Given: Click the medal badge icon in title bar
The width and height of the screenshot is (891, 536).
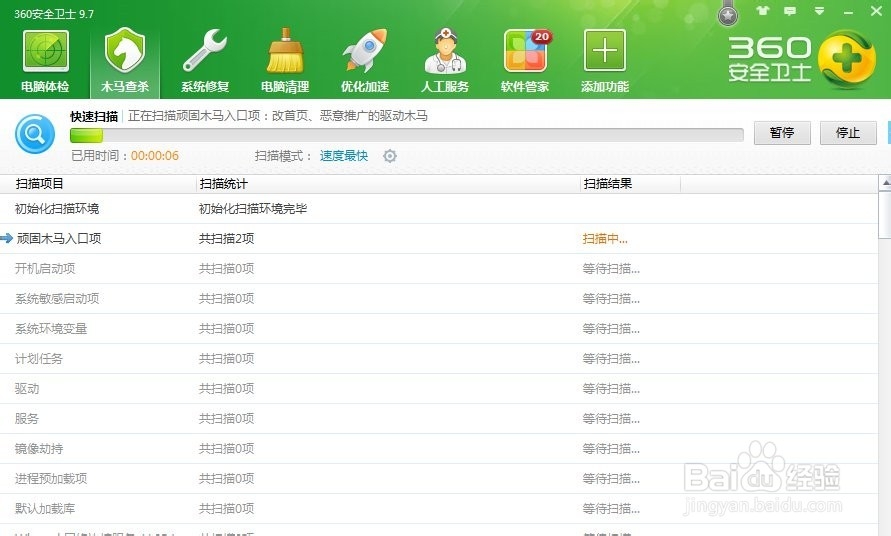Looking at the screenshot, I should tap(728, 14).
